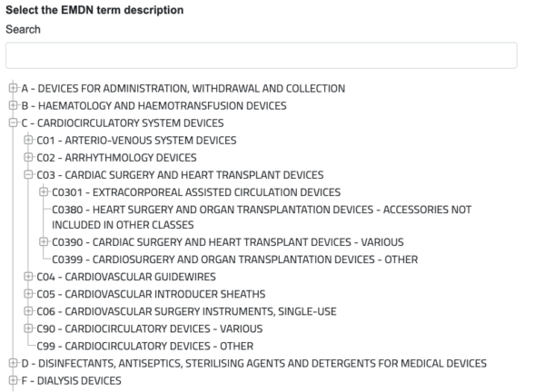
Task: Expand C90 - Cardiocirculatory Devices - Various
Action: tap(29, 328)
